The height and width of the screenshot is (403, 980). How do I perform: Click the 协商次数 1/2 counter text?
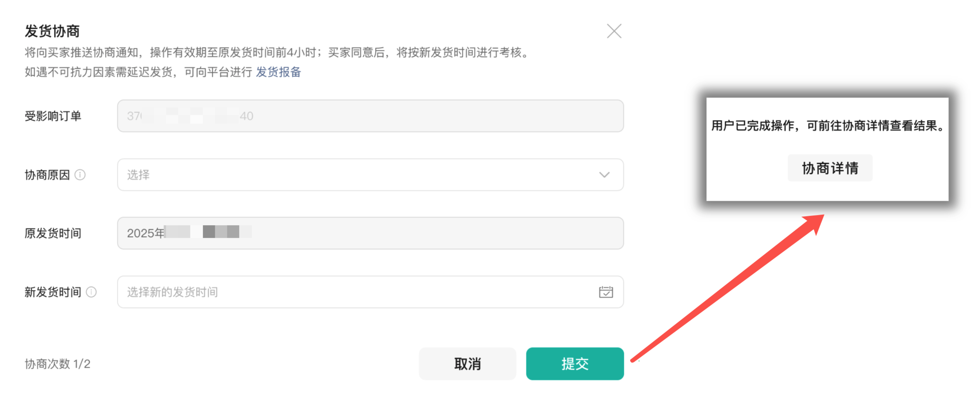[57, 364]
